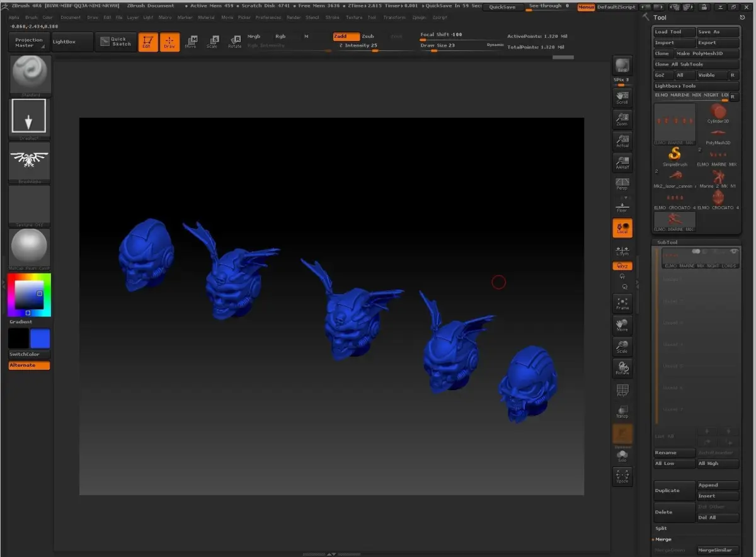Image resolution: width=756 pixels, height=557 pixels.
Task: Select Cylinder3D tool thumbnail
Action: tap(718, 113)
